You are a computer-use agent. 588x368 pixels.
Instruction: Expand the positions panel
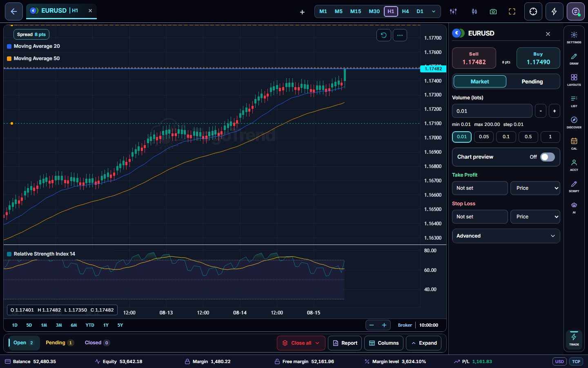pyautogui.click(x=423, y=343)
